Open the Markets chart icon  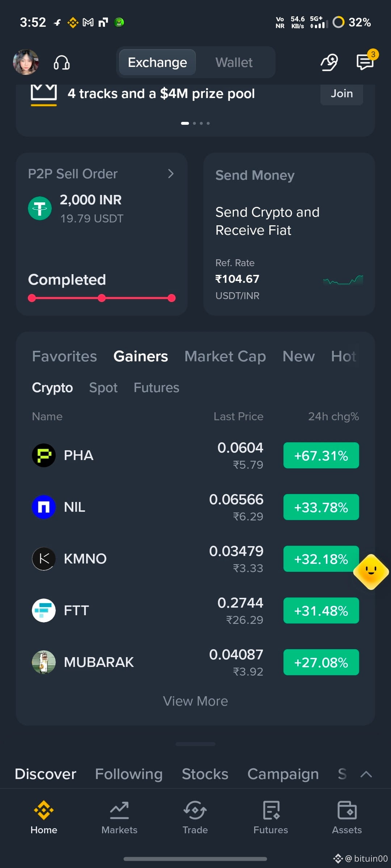(x=119, y=810)
